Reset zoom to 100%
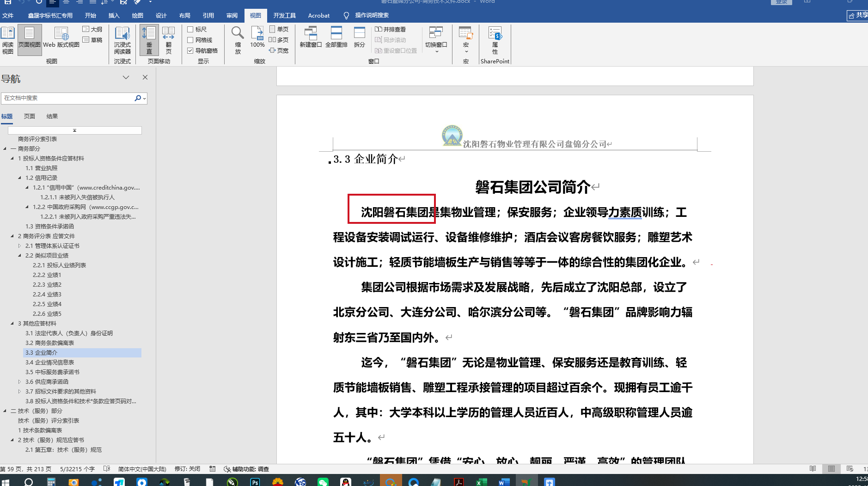Viewport: 868px width, 486px height. coord(257,37)
